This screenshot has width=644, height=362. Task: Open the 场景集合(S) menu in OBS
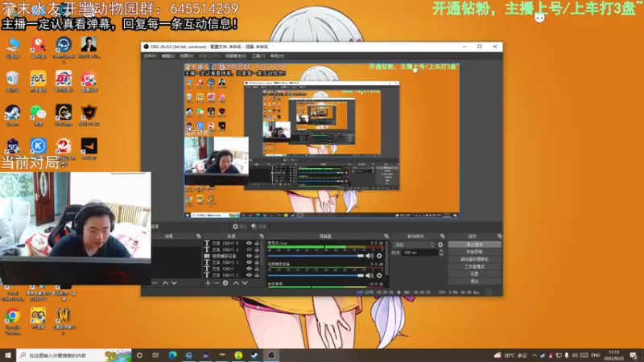pos(236,56)
